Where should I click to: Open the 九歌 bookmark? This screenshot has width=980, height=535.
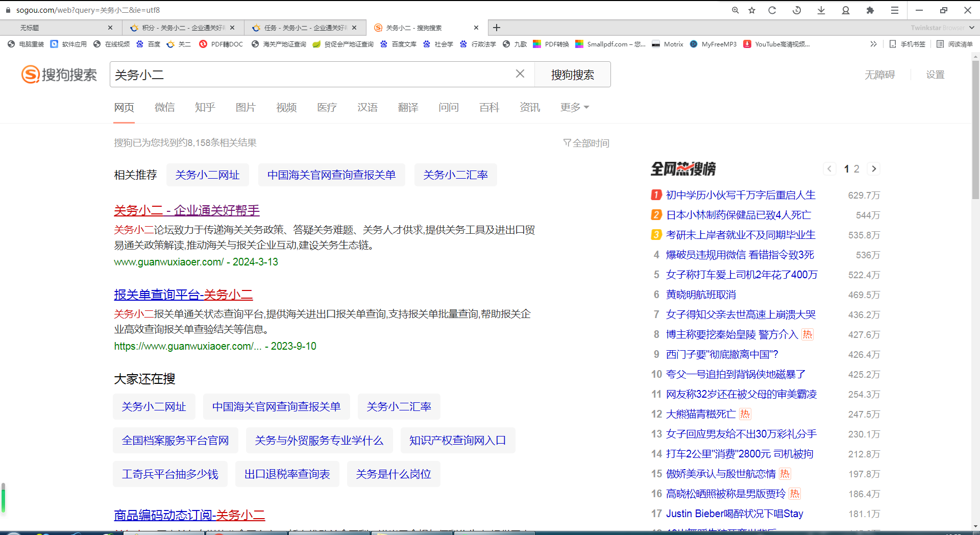point(514,44)
